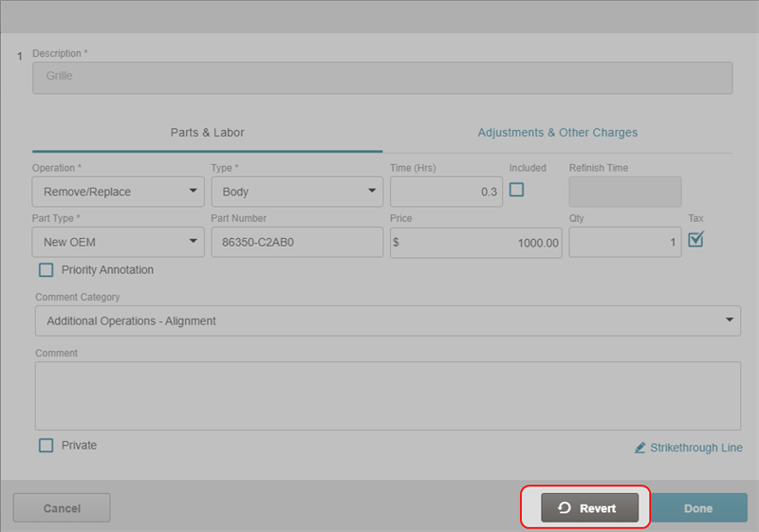Viewport: 759px width, 532px height.
Task: Expand the Type dropdown showing Body
Action: [296, 192]
